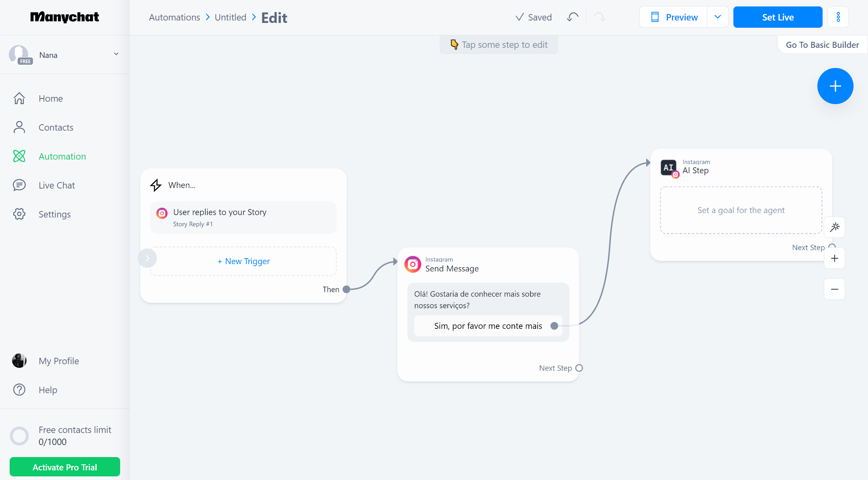Open Settings in the sidebar
Image resolution: width=868 pixels, height=480 pixels.
[x=55, y=214]
